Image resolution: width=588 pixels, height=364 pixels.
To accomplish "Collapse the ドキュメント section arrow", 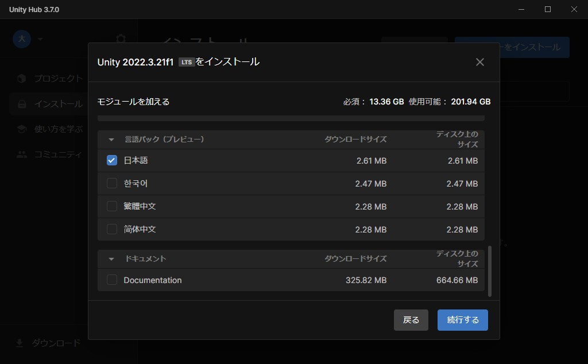I will pos(111,259).
